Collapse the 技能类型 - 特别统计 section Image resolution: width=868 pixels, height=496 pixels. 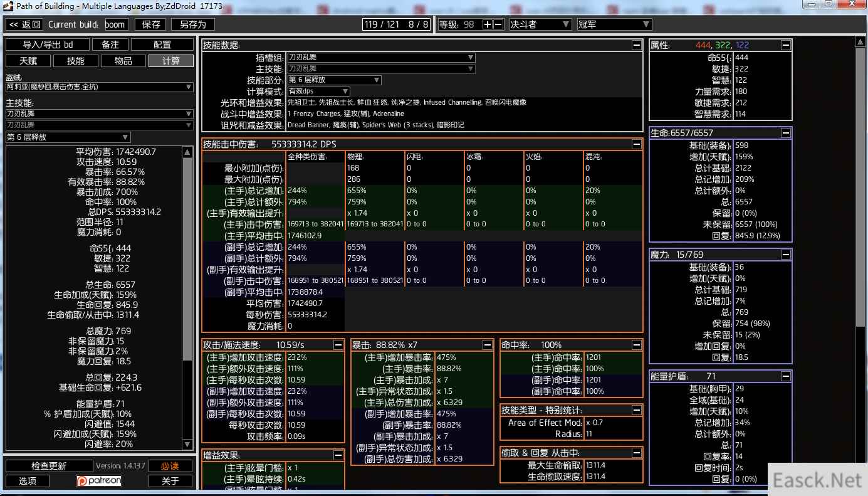(637, 410)
